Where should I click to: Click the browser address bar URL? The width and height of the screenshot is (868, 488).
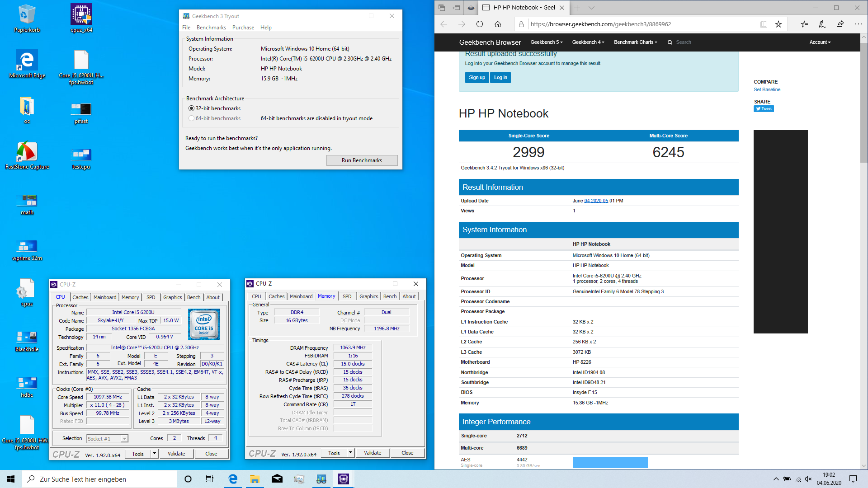[601, 24]
